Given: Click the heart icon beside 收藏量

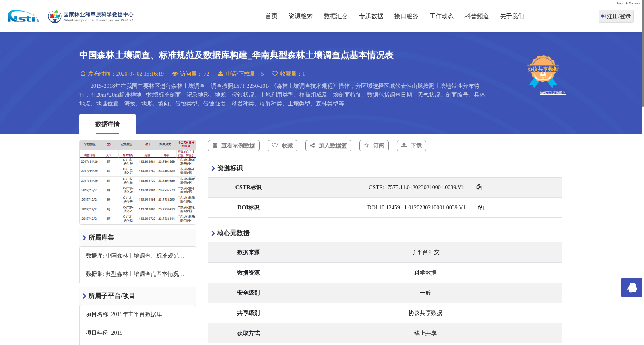Looking at the screenshot, I should pos(275,74).
